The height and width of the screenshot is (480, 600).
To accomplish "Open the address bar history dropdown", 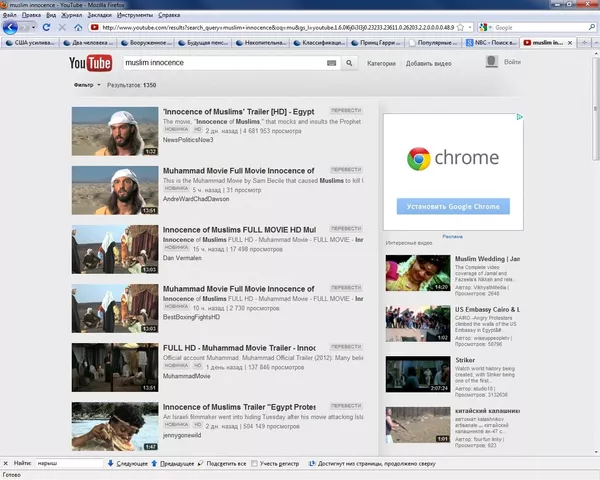I will click(470, 28).
